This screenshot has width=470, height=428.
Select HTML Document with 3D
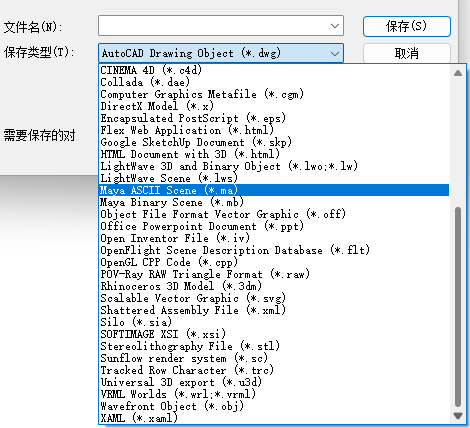point(274,154)
